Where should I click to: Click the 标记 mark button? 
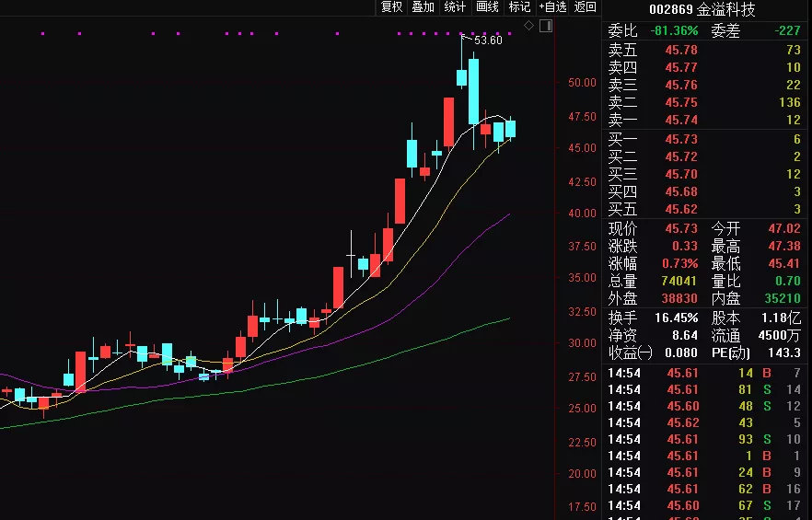pyautogui.click(x=519, y=7)
